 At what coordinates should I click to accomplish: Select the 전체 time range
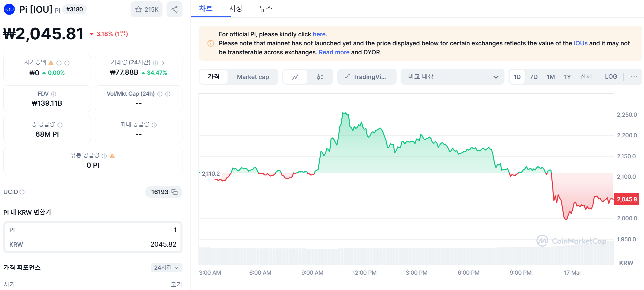[x=586, y=77]
